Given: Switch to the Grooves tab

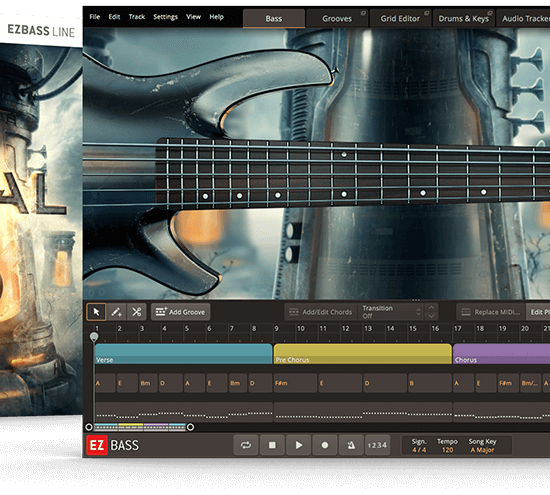Looking at the screenshot, I should tap(337, 19).
